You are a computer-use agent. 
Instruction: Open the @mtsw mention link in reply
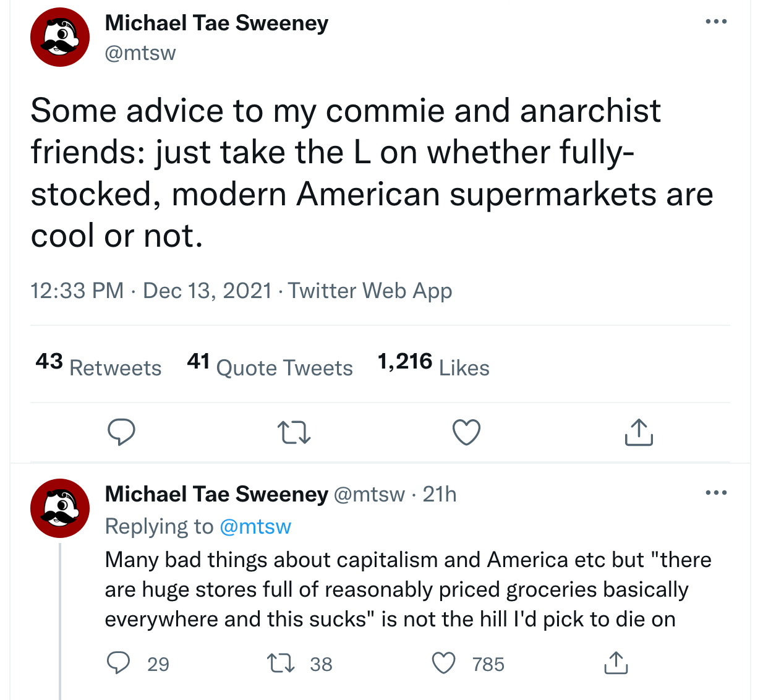255,526
